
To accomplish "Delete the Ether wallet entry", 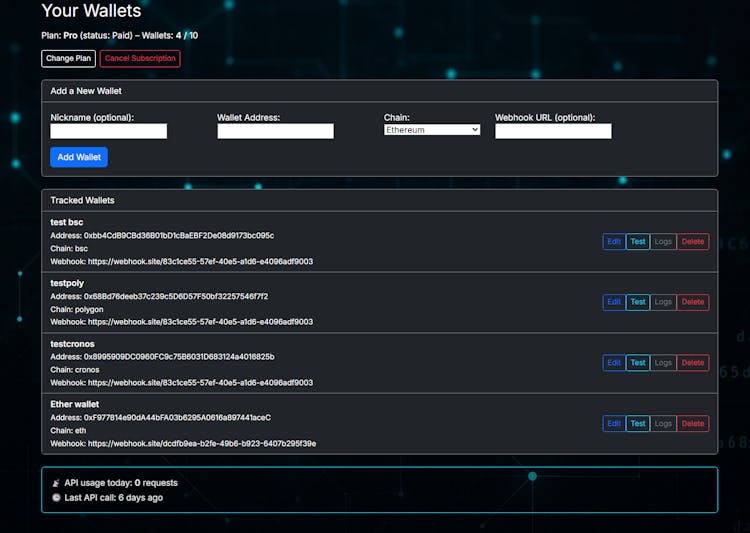I will [x=693, y=423].
